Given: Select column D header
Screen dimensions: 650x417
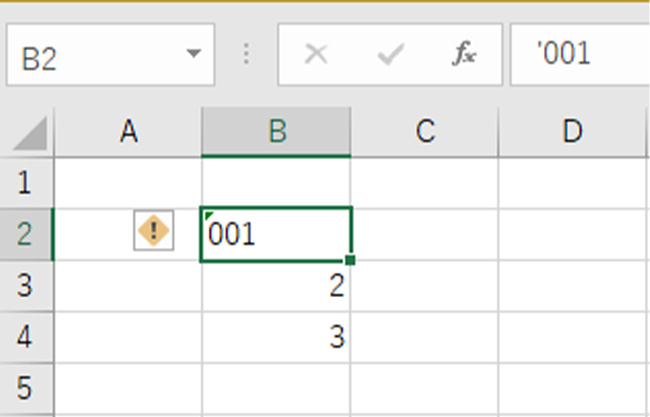Looking at the screenshot, I should [x=572, y=132].
